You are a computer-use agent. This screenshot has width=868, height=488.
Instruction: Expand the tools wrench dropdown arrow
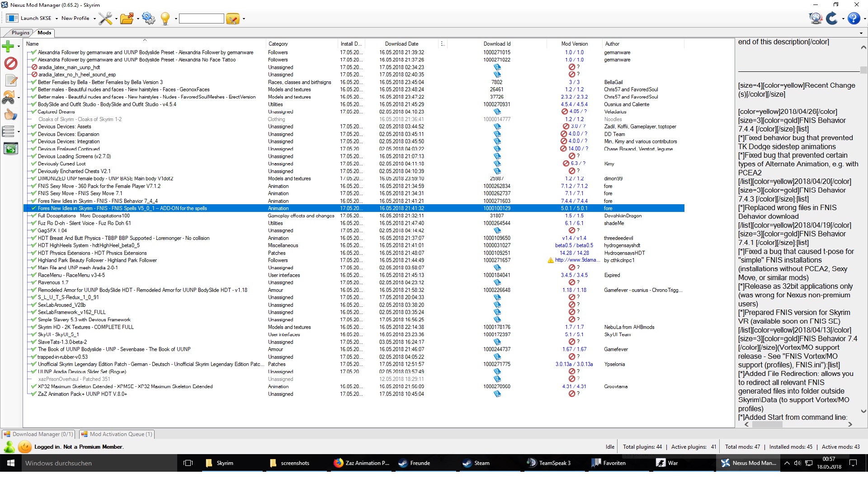116,19
